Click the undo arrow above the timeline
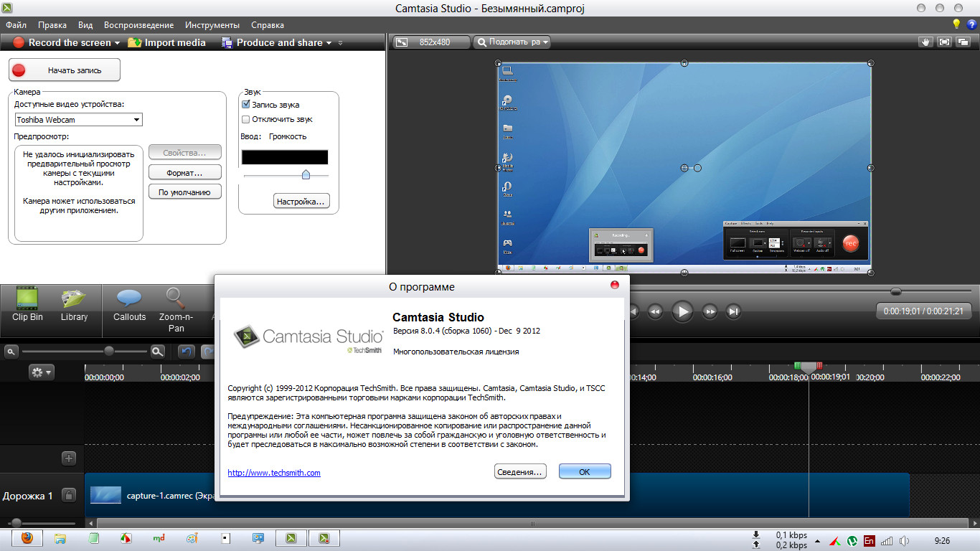 coord(187,352)
